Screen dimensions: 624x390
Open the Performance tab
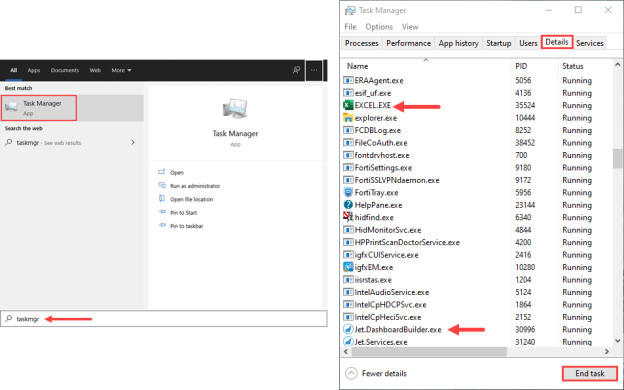408,43
